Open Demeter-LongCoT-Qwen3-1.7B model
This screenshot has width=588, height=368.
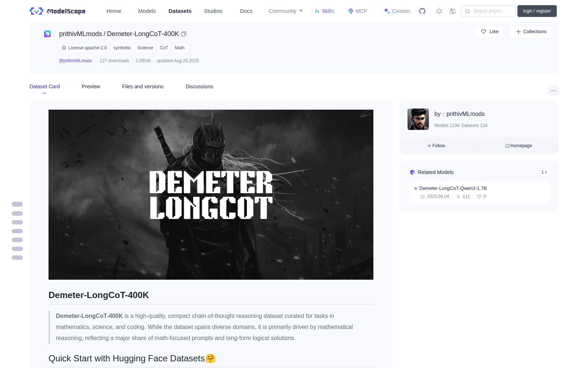pyautogui.click(x=453, y=188)
